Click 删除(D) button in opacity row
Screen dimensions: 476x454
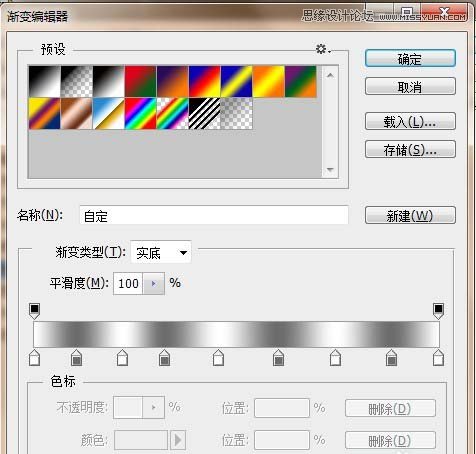click(390, 408)
